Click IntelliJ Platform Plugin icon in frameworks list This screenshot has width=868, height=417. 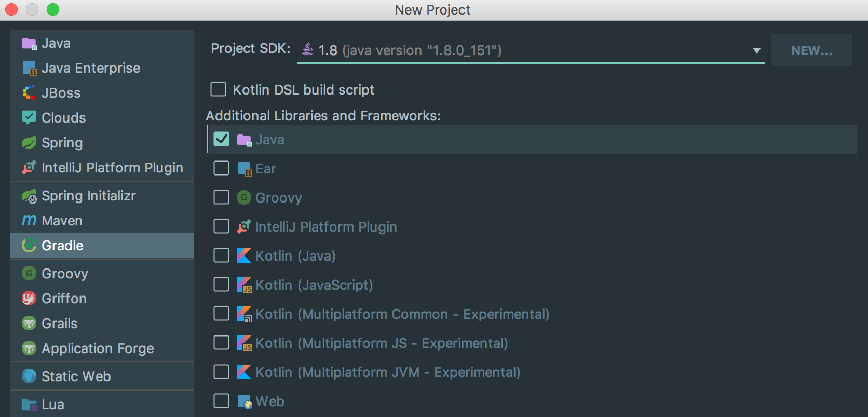(x=244, y=226)
